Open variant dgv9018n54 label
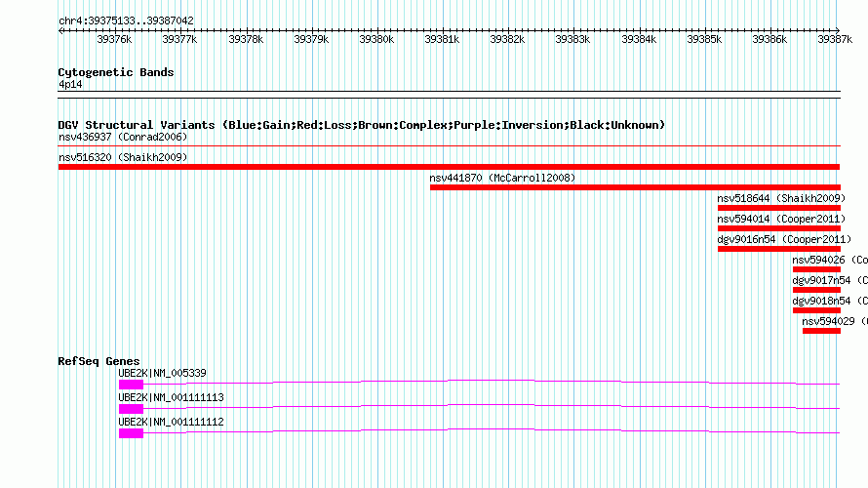 (x=830, y=301)
